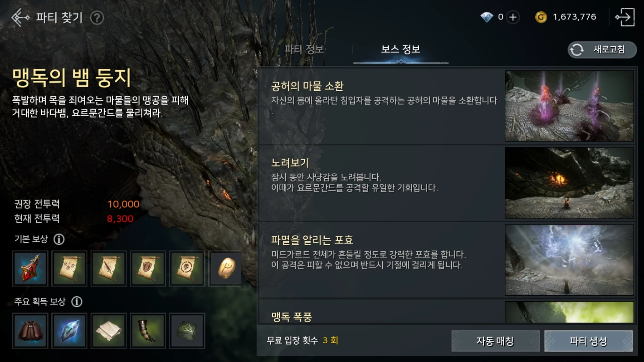
Task: Click the exit door icon
Action: 625,17
